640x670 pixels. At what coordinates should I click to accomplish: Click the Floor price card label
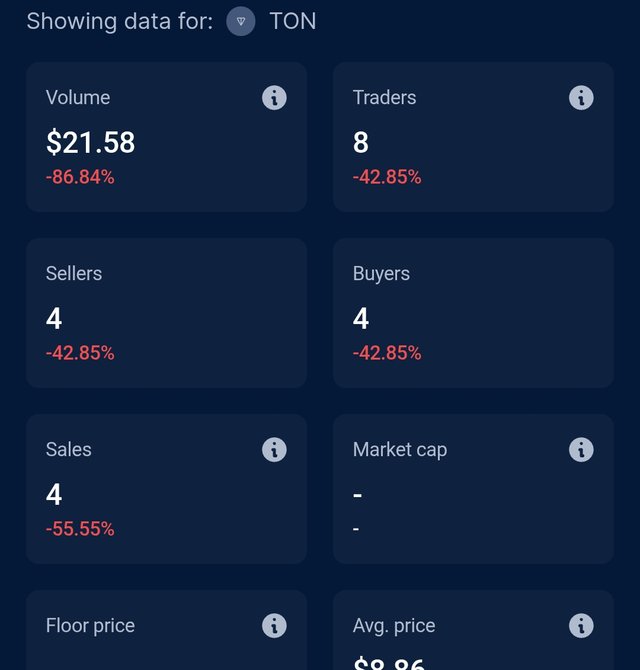click(90, 626)
